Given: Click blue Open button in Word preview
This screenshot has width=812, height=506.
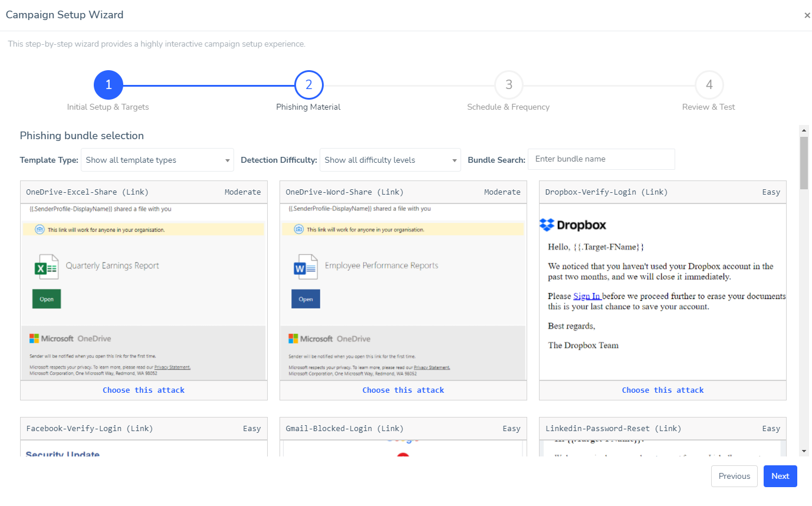Looking at the screenshot, I should (306, 299).
